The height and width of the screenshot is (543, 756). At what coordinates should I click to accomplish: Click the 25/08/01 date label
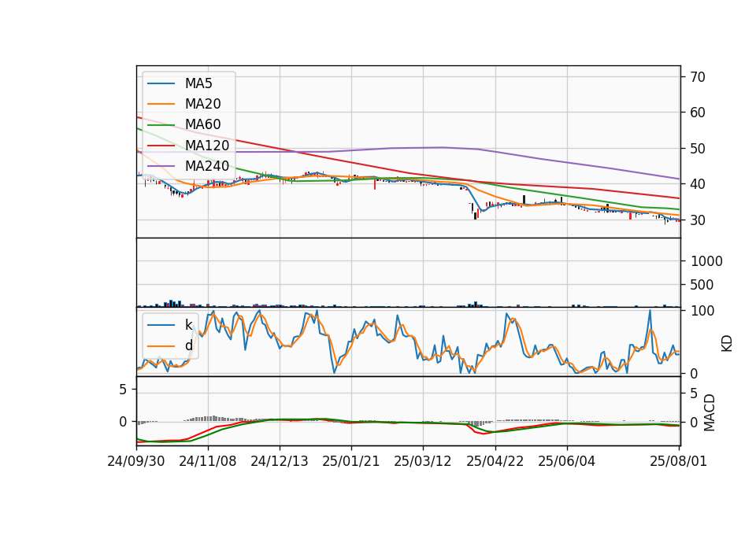pos(678,461)
